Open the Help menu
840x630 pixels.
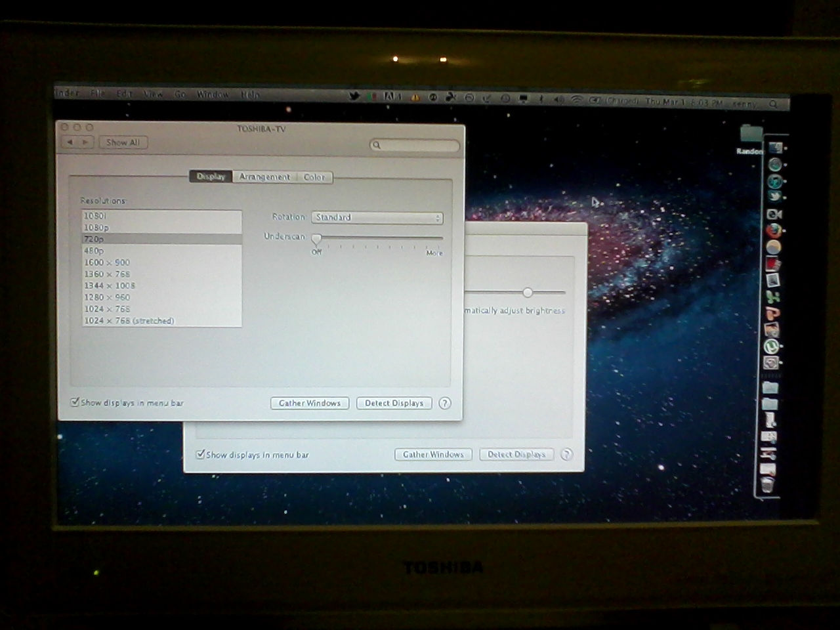(250, 94)
